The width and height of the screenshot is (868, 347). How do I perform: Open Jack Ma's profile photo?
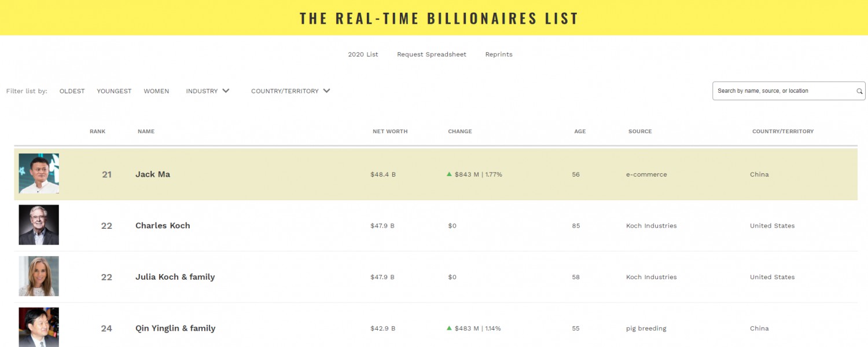coord(39,174)
